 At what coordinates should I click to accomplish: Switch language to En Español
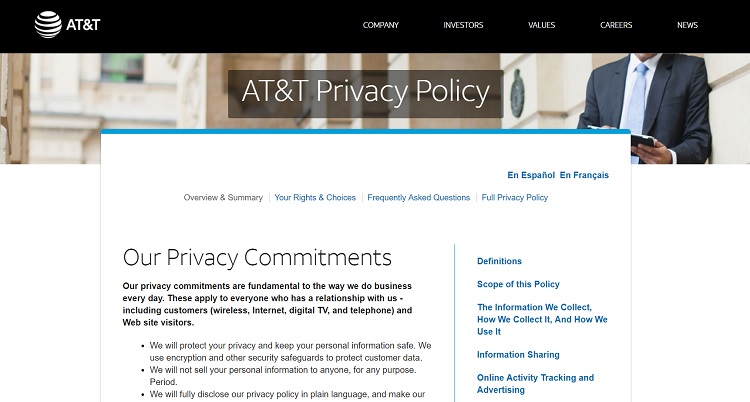click(x=531, y=175)
